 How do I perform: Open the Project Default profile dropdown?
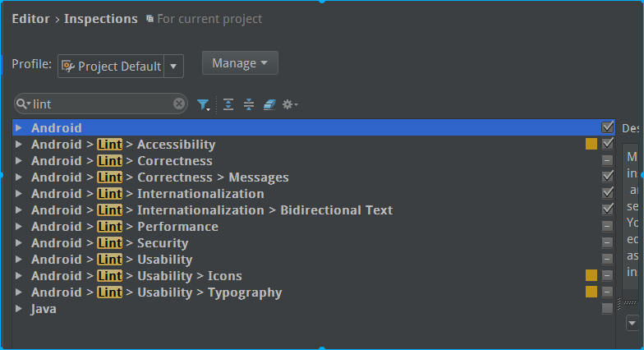(173, 66)
